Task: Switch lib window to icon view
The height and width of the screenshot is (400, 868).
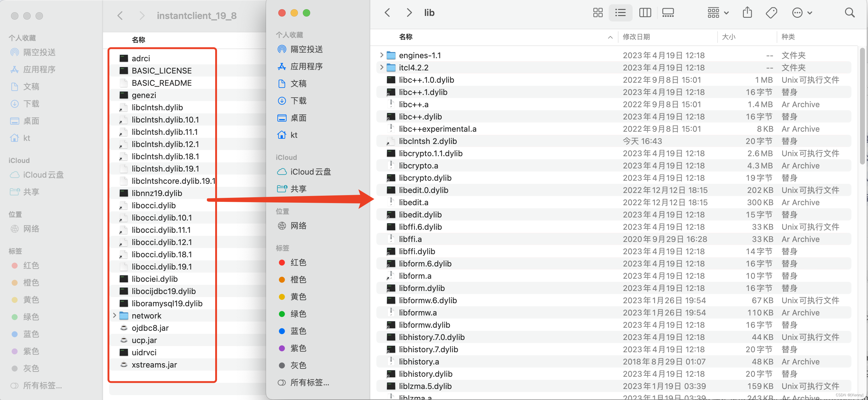Action: (x=598, y=13)
